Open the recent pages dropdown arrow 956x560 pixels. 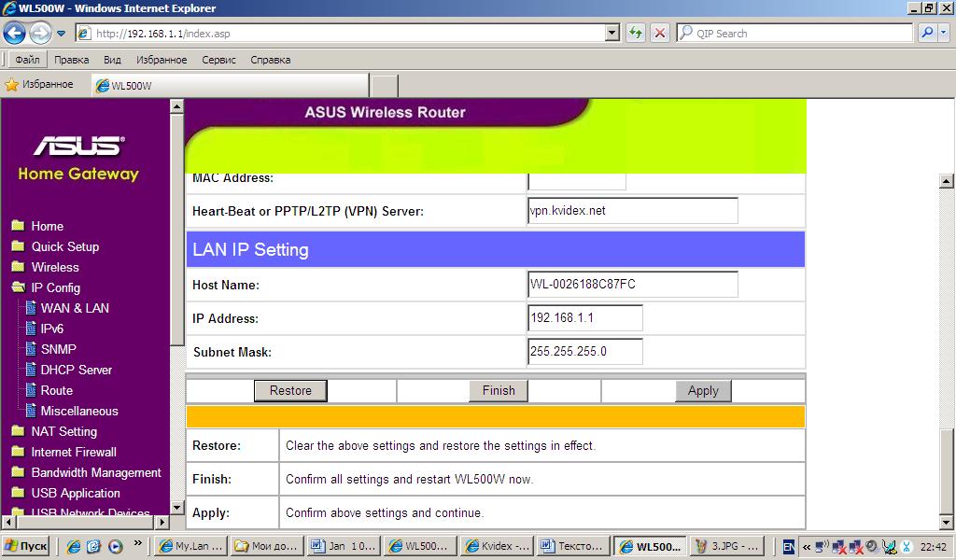[61, 34]
